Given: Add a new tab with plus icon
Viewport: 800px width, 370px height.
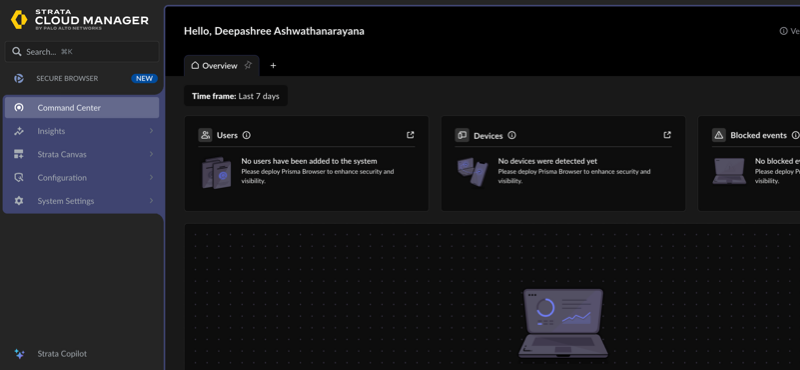Looking at the screenshot, I should coord(273,66).
